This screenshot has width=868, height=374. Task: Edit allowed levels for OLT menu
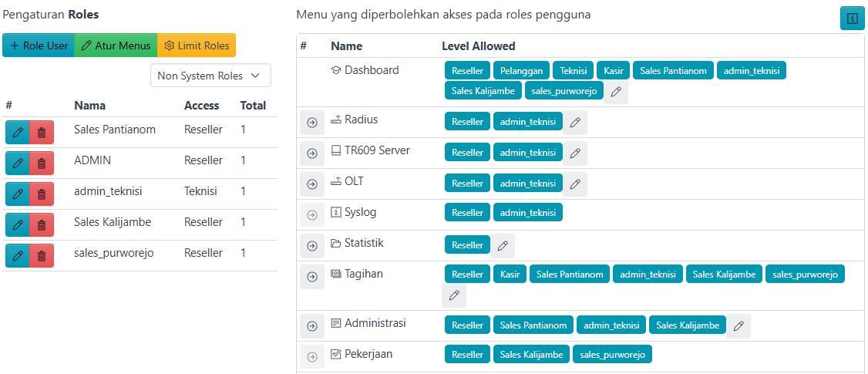pos(575,184)
